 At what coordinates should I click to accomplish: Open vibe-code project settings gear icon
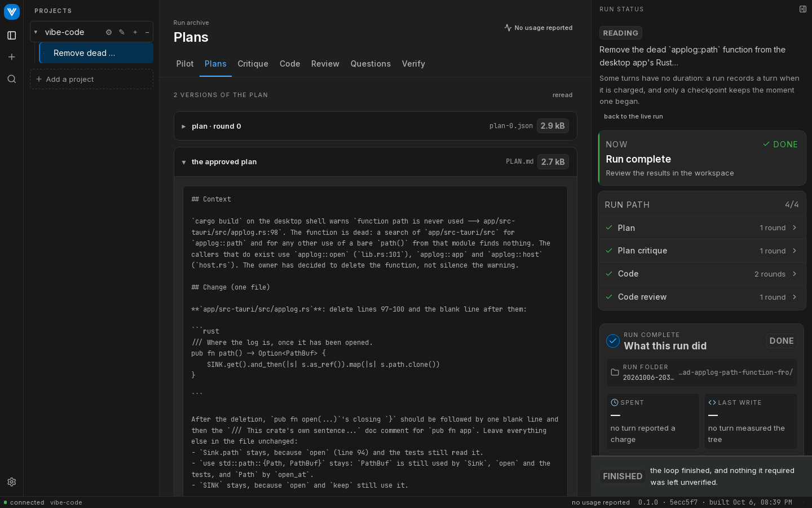click(x=109, y=32)
